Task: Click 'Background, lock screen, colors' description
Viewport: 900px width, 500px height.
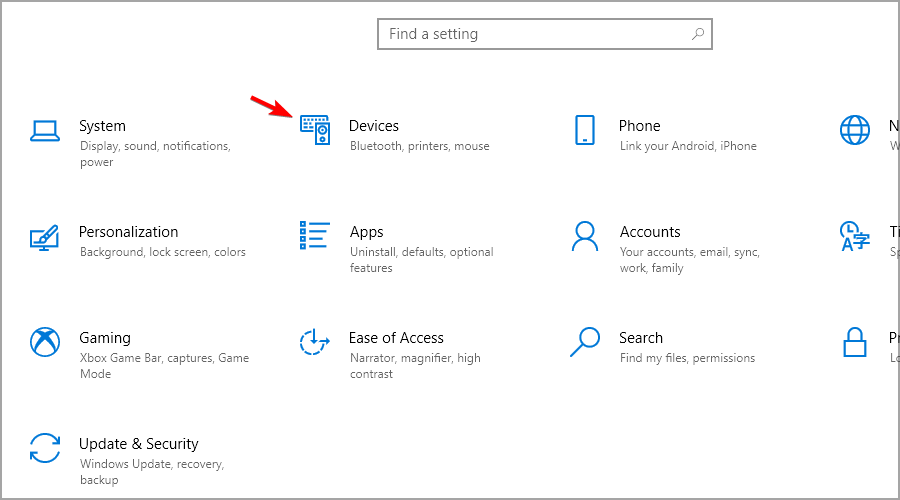Action: tap(162, 252)
